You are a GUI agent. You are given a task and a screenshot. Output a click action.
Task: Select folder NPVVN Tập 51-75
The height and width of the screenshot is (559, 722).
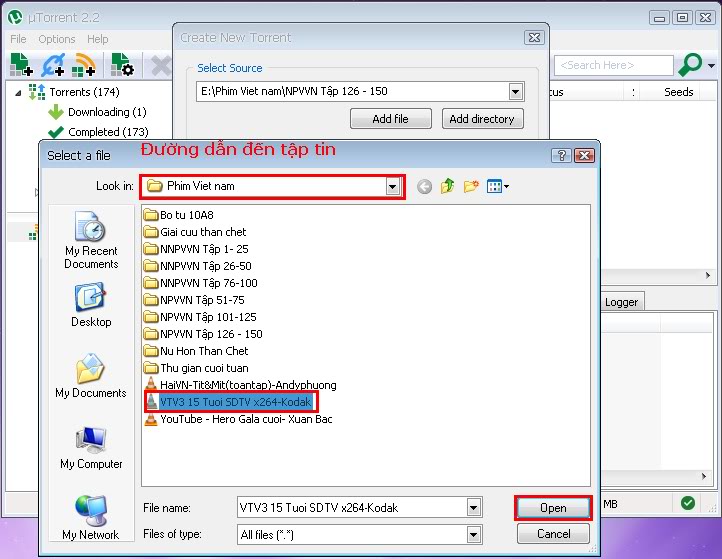[194, 300]
